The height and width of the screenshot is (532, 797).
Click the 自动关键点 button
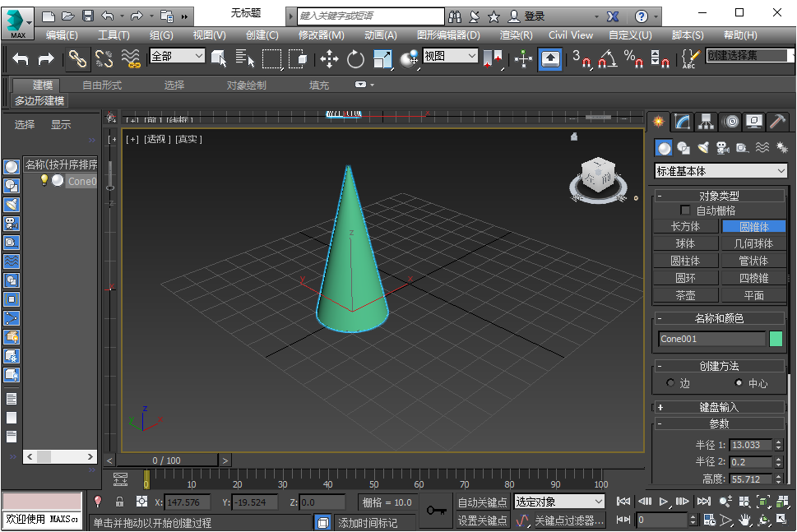(482, 502)
